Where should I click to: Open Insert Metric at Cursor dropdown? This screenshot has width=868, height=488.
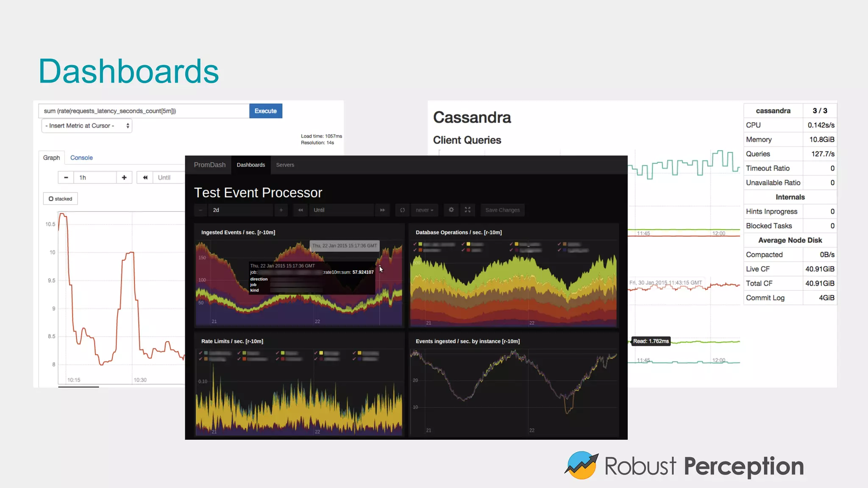[x=87, y=126]
